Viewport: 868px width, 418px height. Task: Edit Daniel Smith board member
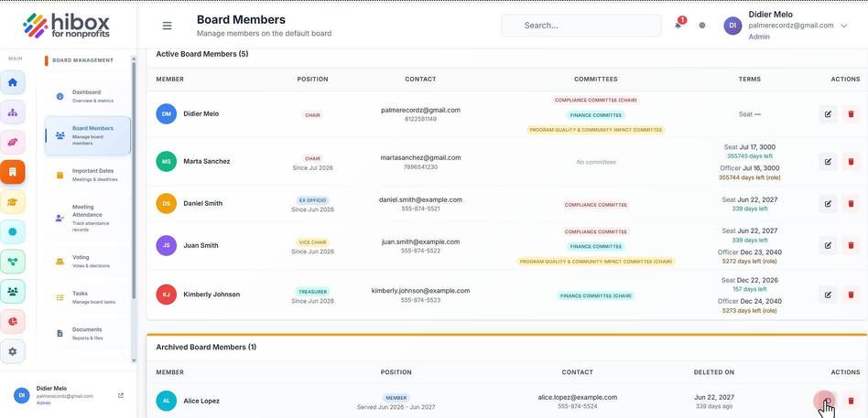tap(828, 203)
